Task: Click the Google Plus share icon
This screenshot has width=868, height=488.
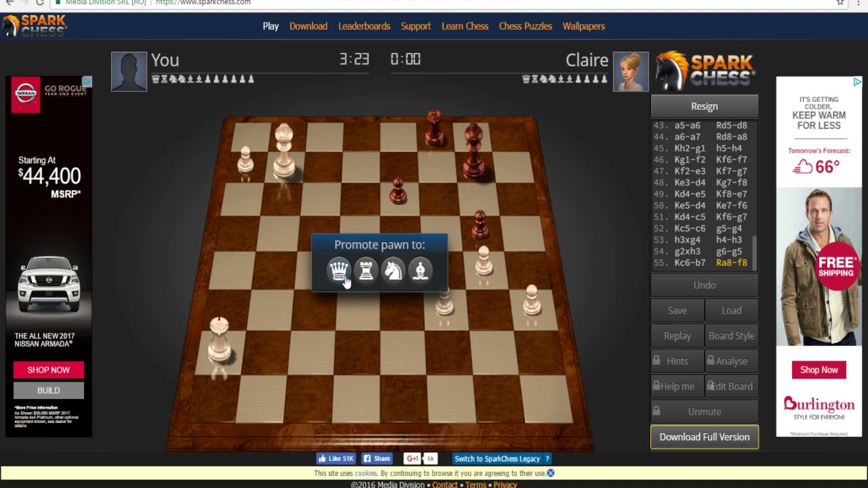Action: click(412, 458)
